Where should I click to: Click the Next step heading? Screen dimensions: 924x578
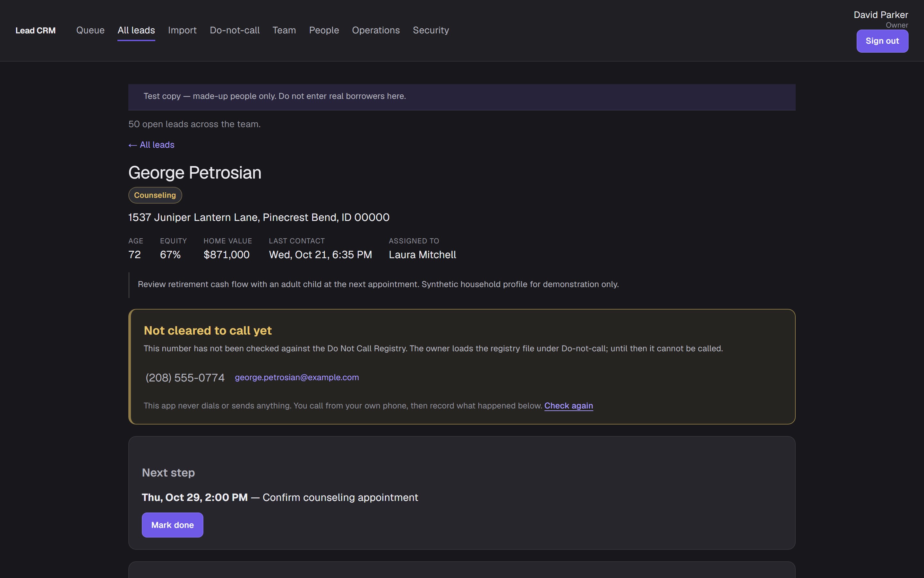pyautogui.click(x=168, y=473)
